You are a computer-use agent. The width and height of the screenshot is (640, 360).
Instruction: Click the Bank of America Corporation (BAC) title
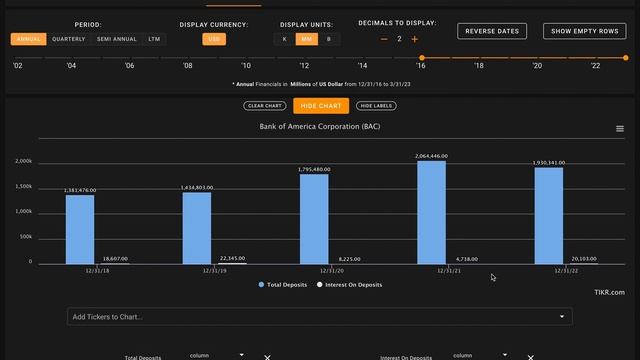point(320,127)
